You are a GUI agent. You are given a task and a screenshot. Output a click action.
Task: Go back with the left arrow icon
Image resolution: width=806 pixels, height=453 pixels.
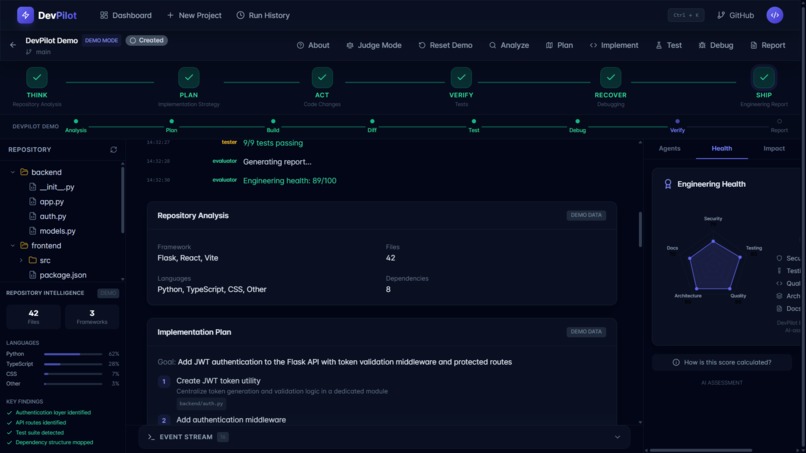tap(13, 45)
